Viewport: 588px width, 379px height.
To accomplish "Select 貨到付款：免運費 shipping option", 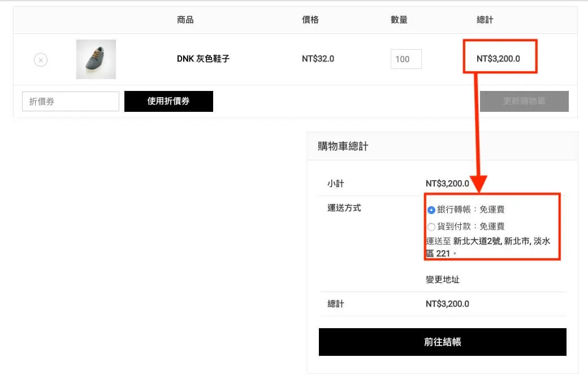I will point(431,227).
